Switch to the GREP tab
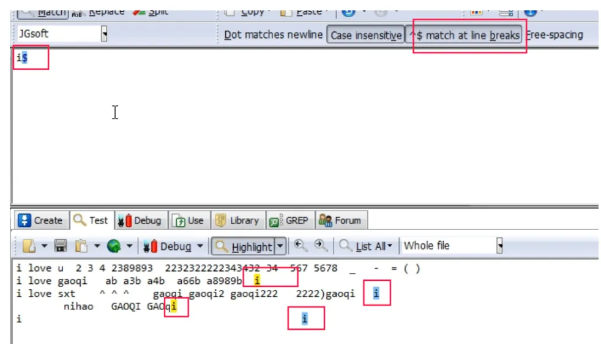601x364 pixels. click(289, 220)
